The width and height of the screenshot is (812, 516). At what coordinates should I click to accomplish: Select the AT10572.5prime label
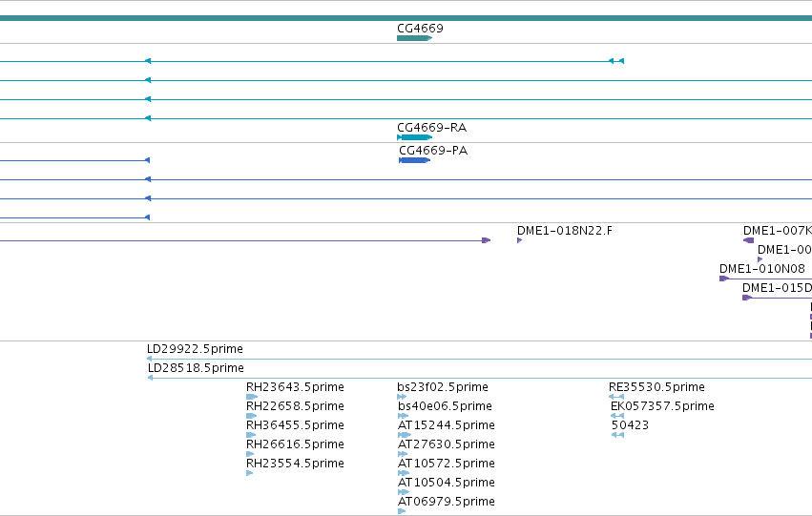447,464
